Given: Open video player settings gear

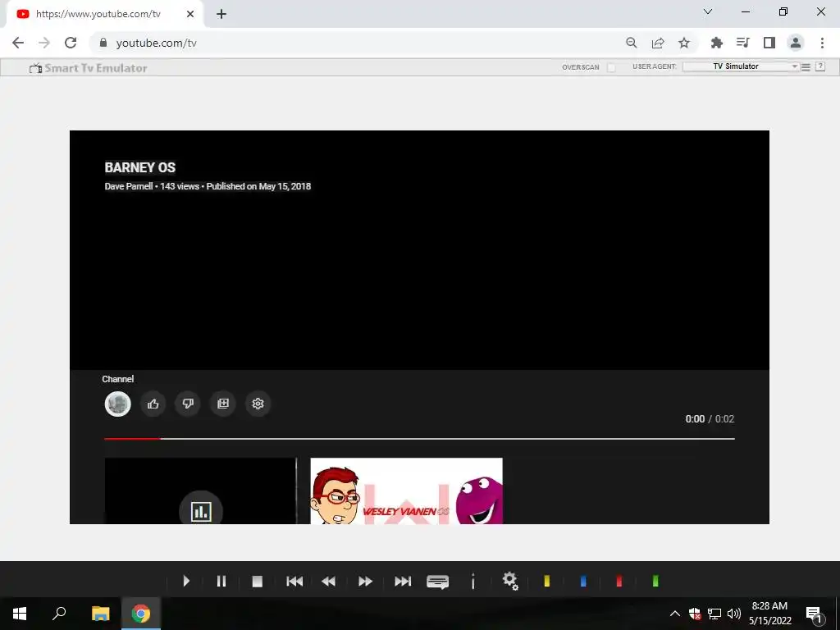Looking at the screenshot, I should 258,404.
